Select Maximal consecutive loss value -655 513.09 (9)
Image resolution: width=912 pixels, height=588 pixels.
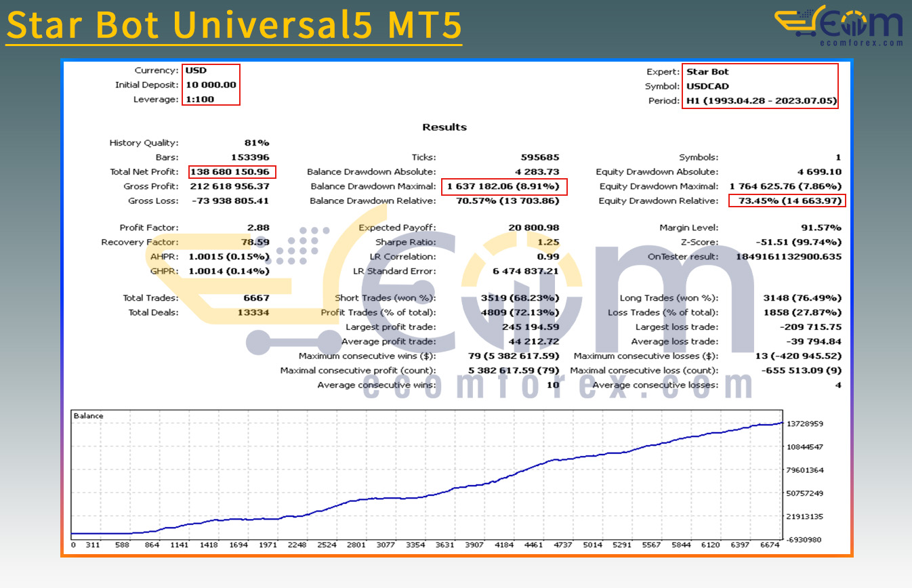click(x=802, y=371)
